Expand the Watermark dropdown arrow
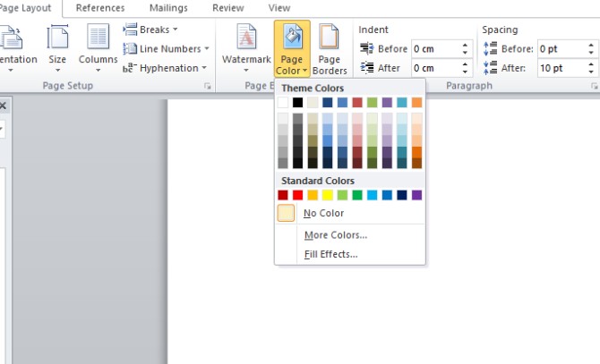This screenshot has width=600, height=364. [x=246, y=70]
